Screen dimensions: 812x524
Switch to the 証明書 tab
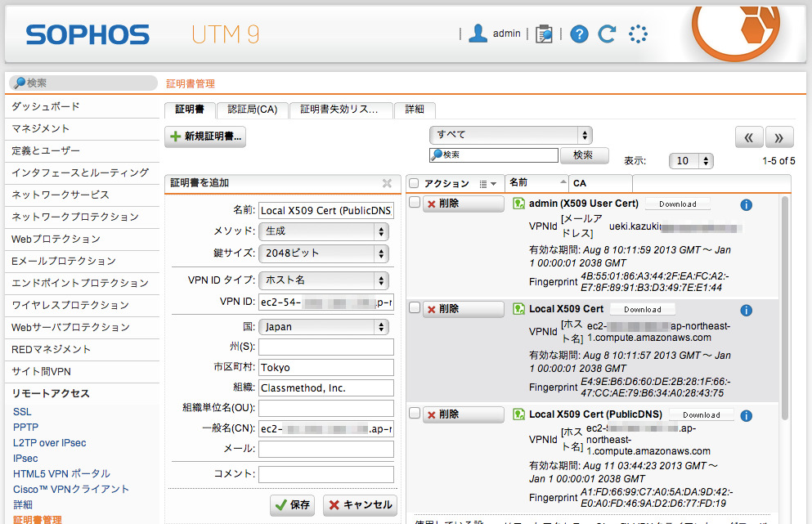(190, 110)
